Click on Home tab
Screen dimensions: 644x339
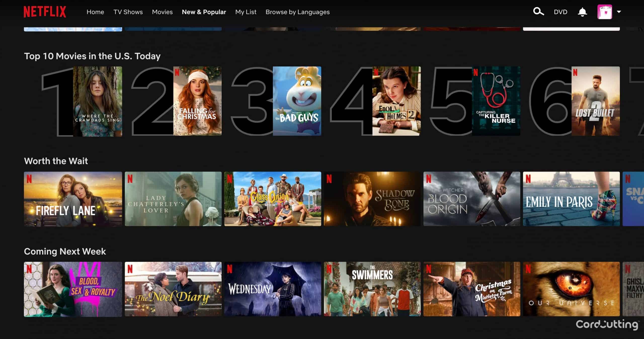(95, 12)
